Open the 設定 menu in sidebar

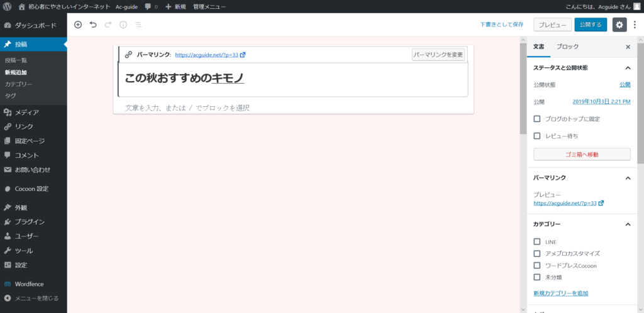point(34,265)
